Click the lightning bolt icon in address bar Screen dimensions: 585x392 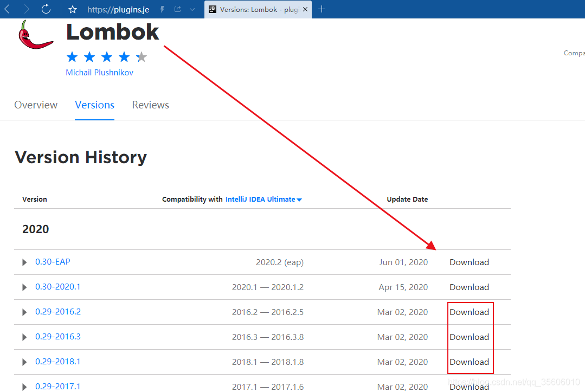coord(162,9)
